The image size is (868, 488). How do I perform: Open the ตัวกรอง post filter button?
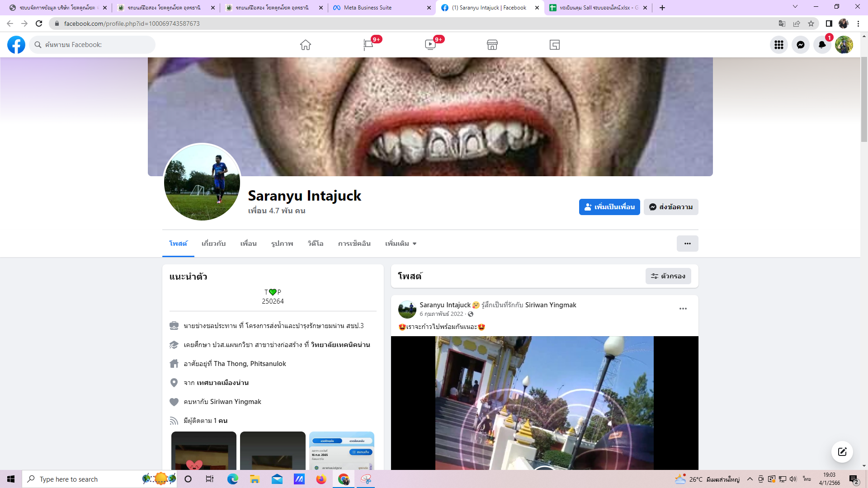coord(668,276)
